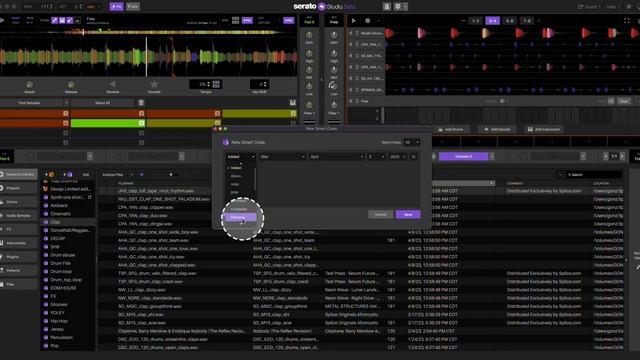Select file SO_MYS_clap_ahi.wav
This screenshot has height=360, width=640.
pos(141,314)
